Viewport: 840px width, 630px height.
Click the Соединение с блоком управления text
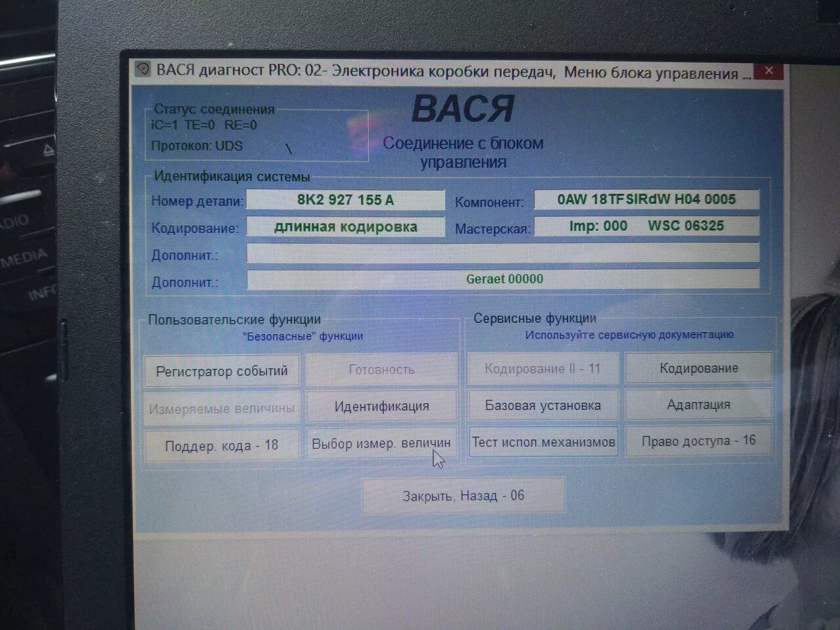[x=463, y=152]
